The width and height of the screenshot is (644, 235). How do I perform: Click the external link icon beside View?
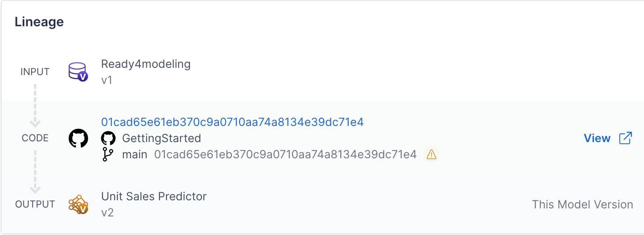click(625, 138)
